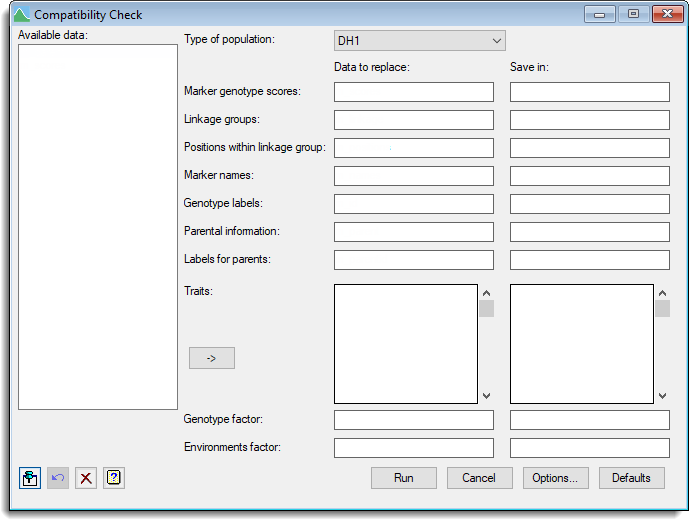Click the red X clear icon

pyautogui.click(x=86, y=478)
